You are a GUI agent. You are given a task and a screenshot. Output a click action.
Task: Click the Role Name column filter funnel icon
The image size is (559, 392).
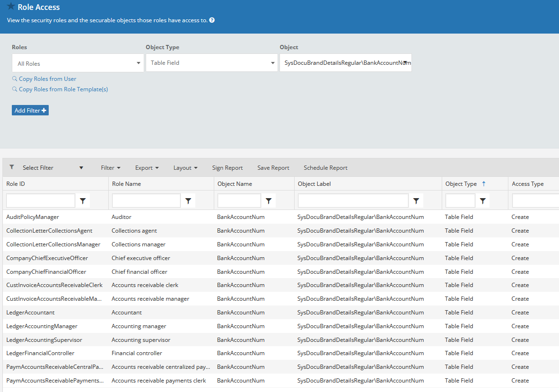(x=188, y=201)
